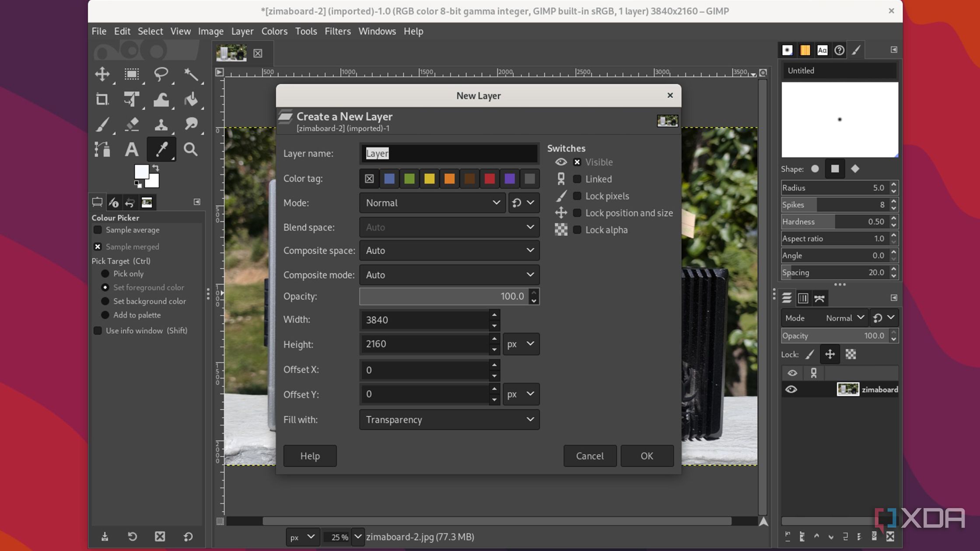Click the lock position and size icon in Layers panel
This screenshot has height=551, width=980.
830,354
